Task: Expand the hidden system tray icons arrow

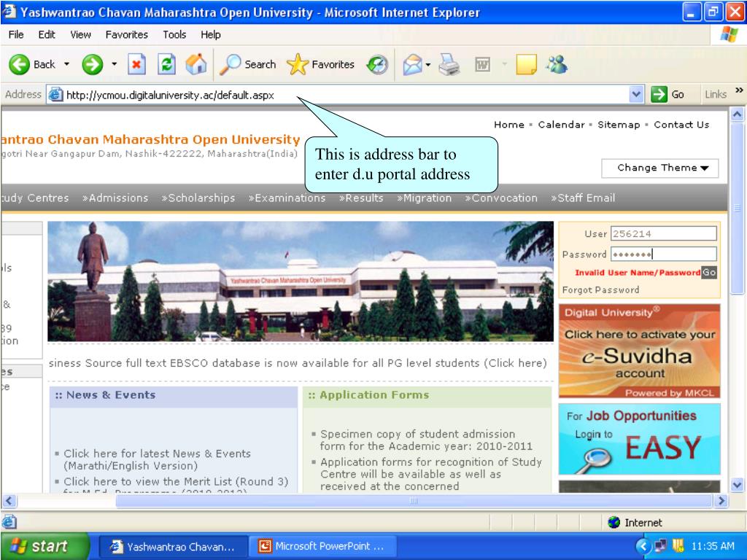Action: [643, 546]
